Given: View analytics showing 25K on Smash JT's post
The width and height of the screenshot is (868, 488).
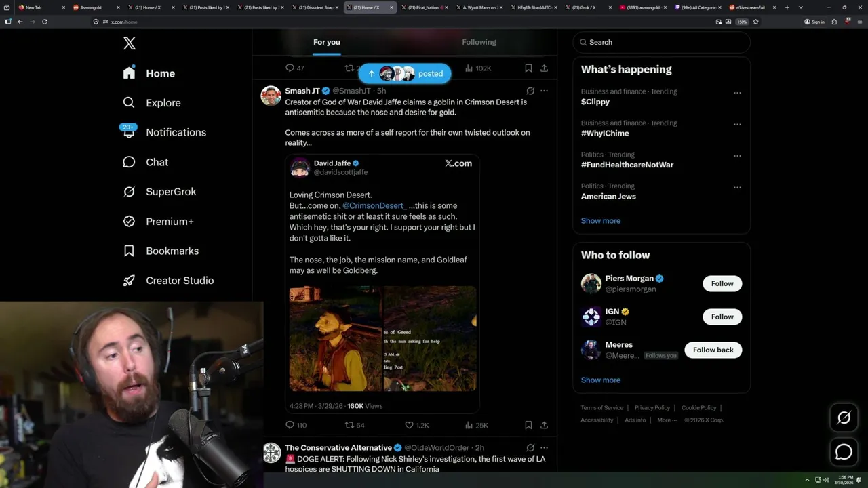Looking at the screenshot, I should tap(476, 425).
